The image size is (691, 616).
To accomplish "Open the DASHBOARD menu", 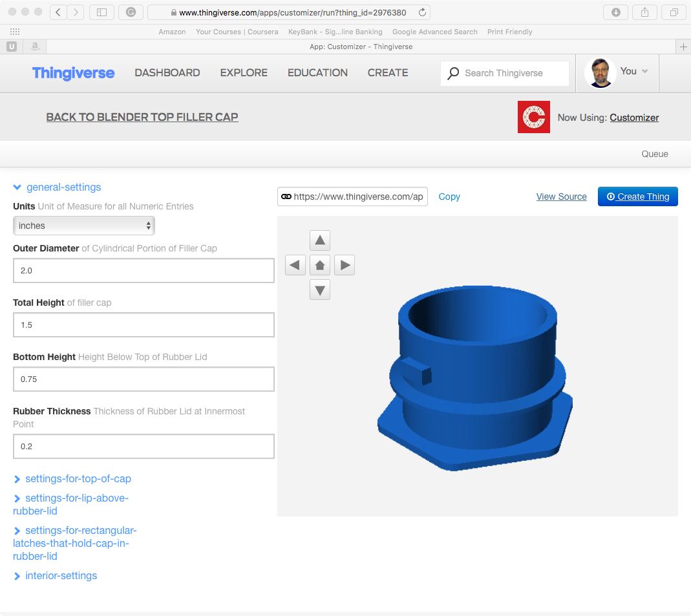I will tap(167, 72).
